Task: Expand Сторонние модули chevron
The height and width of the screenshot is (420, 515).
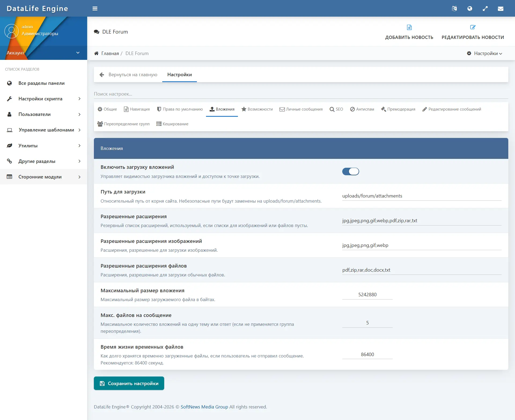Action: pos(79,177)
